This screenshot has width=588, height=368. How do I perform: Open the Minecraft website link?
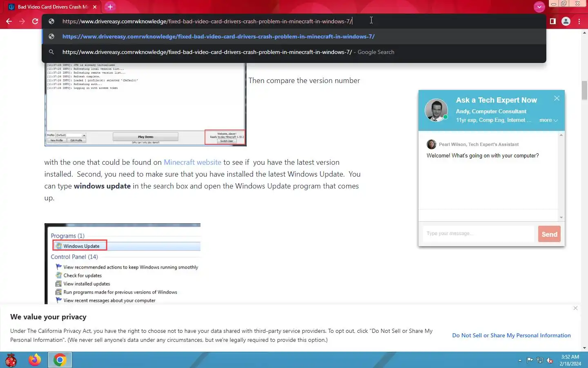tap(192, 162)
